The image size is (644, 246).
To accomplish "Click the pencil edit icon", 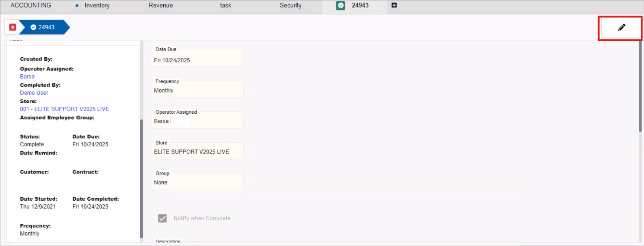I will pos(621,27).
